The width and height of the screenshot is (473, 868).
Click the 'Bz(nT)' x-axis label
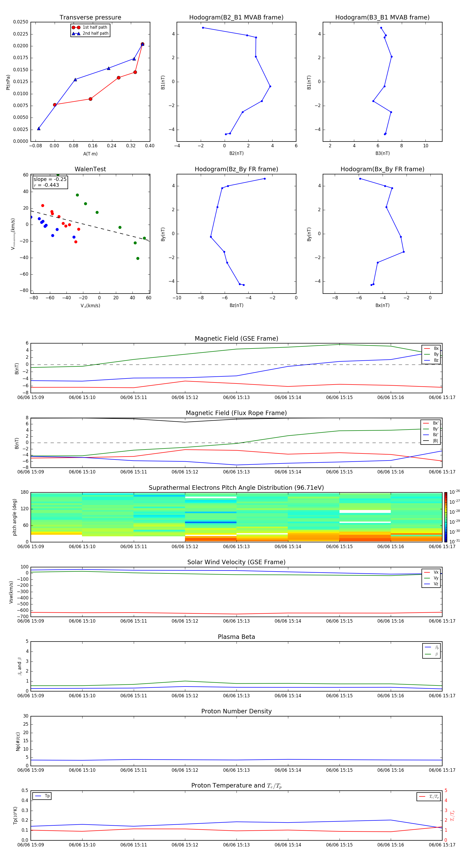236,305
